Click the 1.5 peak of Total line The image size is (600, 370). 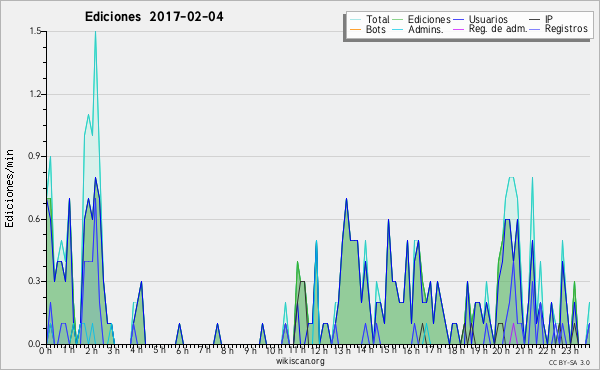(95, 32)
